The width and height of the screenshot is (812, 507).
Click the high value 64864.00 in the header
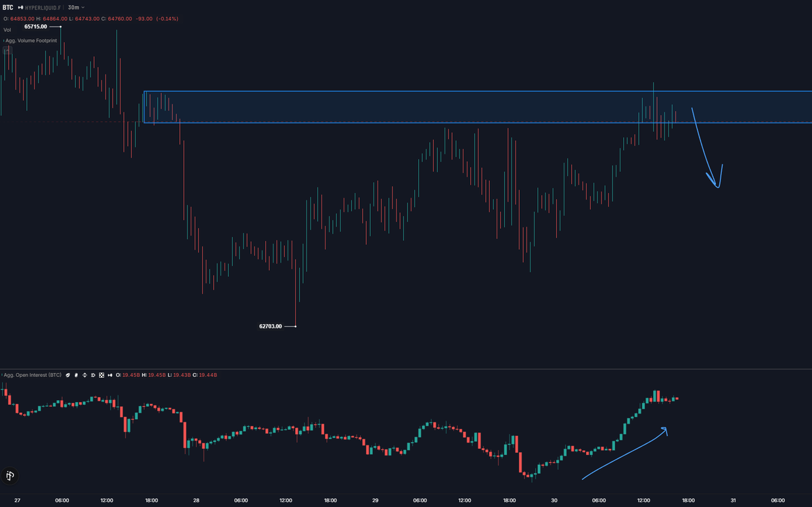coord(55,18)
